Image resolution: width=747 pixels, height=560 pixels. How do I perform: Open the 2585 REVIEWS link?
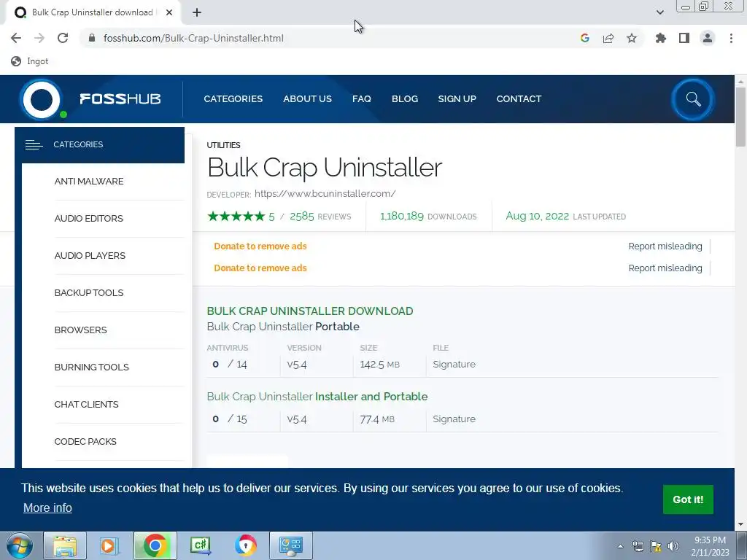point(320,217)
